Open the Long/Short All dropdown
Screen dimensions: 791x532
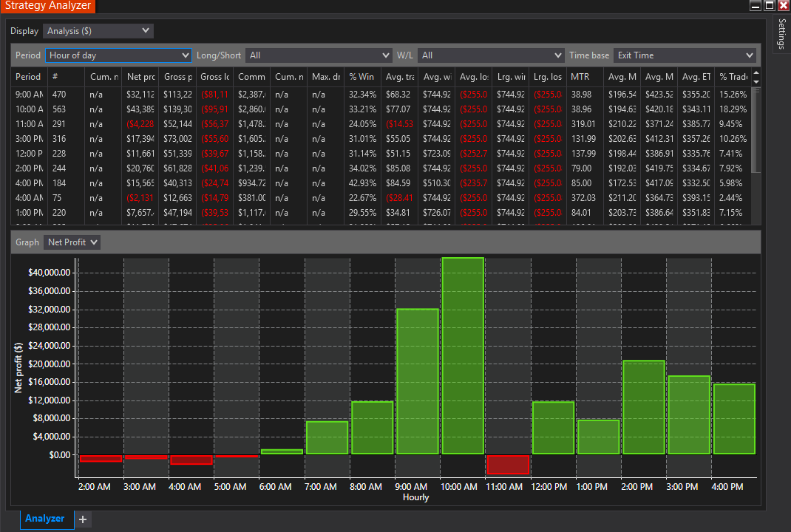[x=319, y=55]
